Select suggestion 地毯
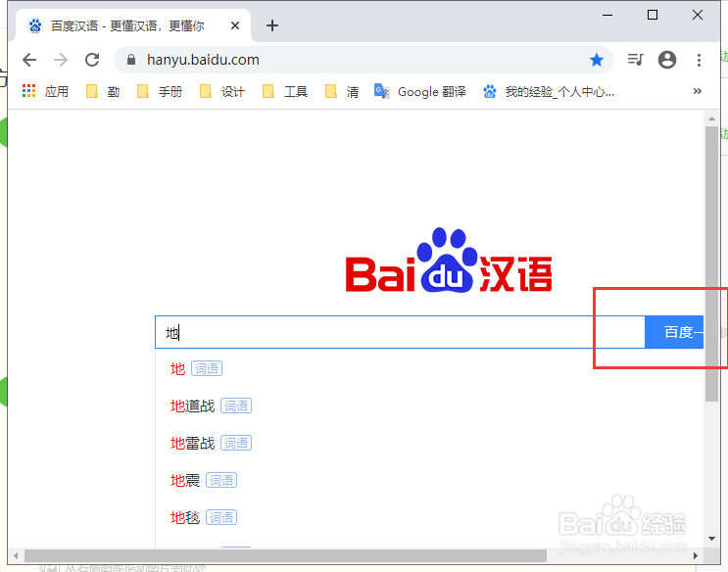Screen dimensions: 728x572 coord(204,517)
